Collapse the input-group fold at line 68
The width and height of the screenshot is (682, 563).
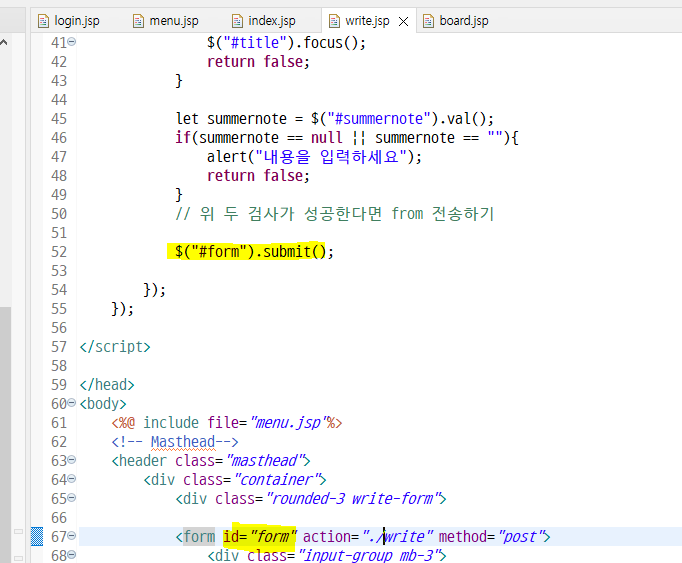pos(72,554)
